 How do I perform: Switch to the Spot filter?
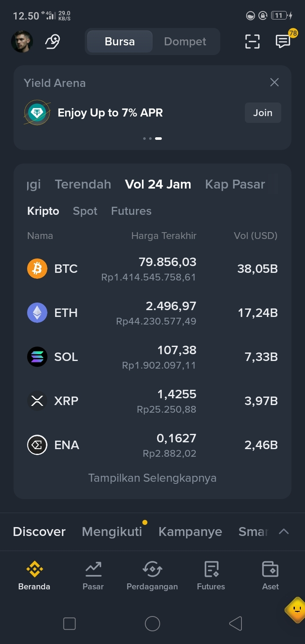tap(85, 211)
